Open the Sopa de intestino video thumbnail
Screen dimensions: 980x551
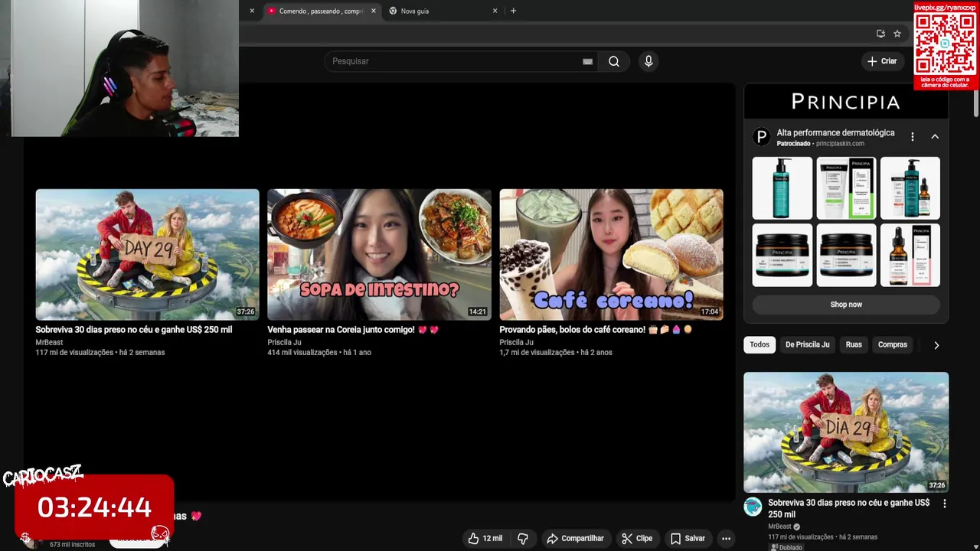[379, 254]
